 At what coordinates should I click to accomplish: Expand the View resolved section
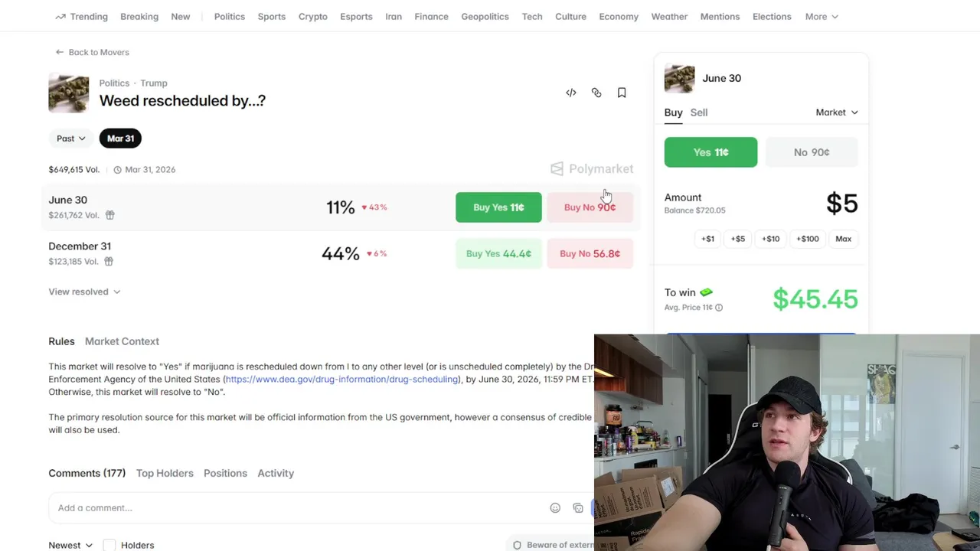coord(84,292)
